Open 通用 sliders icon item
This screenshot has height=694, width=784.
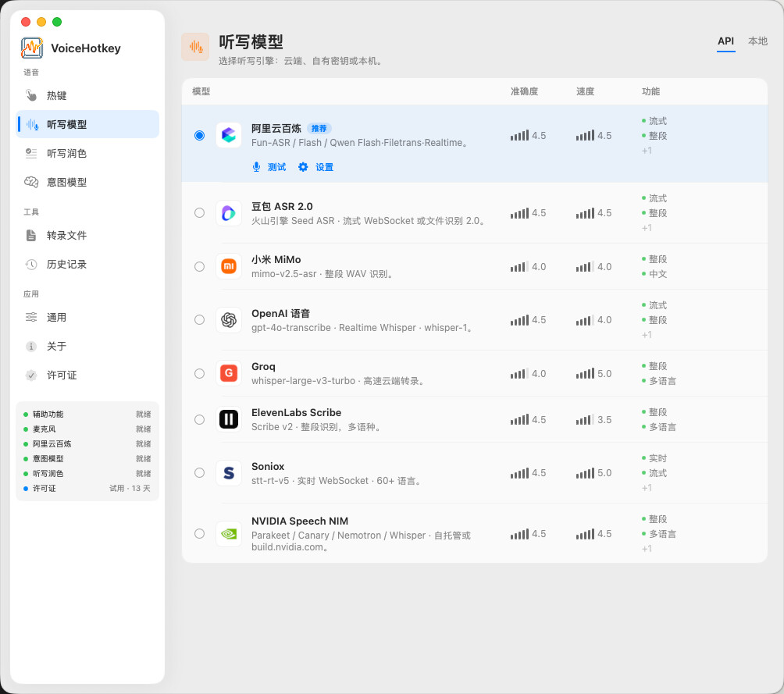87,318
